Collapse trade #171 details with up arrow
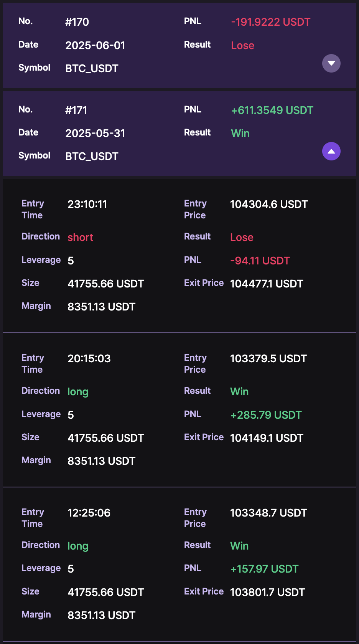The width and height of the screenshot is (359, 644). point(331,151)
